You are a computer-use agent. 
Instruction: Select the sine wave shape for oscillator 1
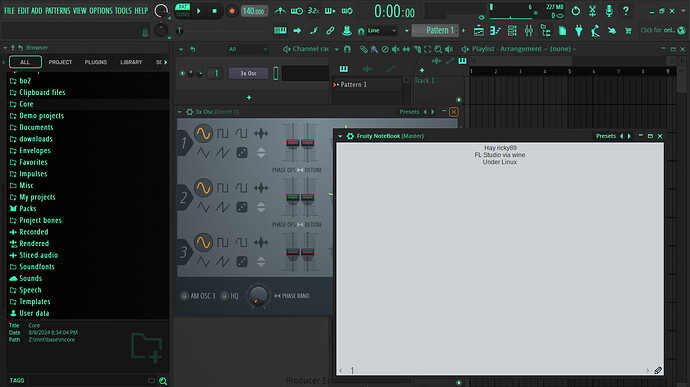coord(203,133)
